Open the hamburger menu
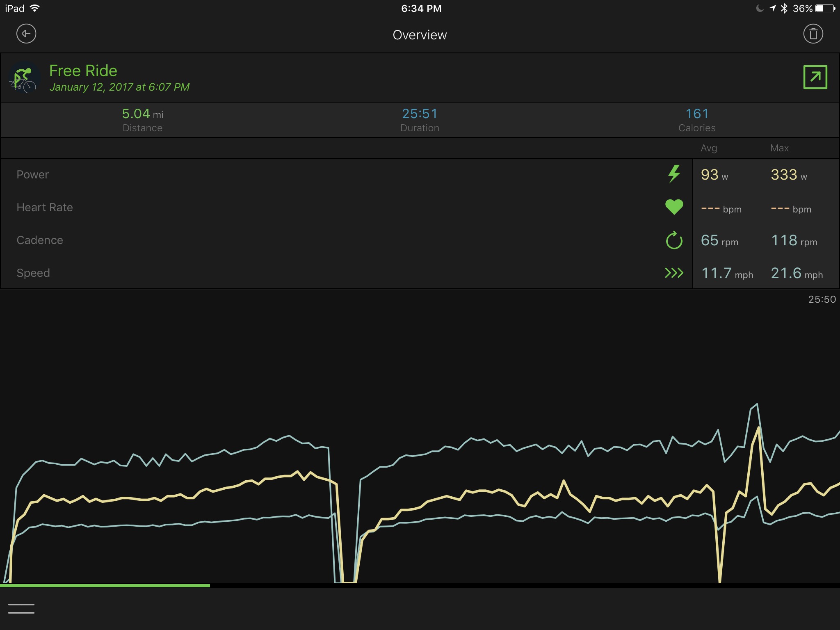The height and width of the screenshot is (630, 840). 21,608
